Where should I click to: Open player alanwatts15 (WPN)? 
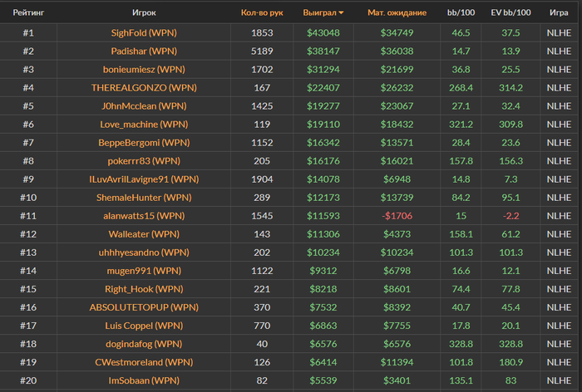[144, 215]
